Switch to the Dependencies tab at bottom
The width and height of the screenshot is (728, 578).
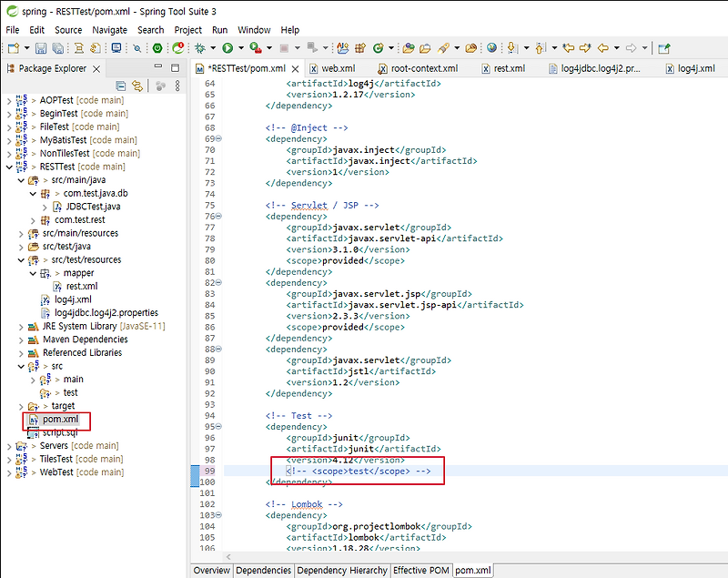pos(263,570)
